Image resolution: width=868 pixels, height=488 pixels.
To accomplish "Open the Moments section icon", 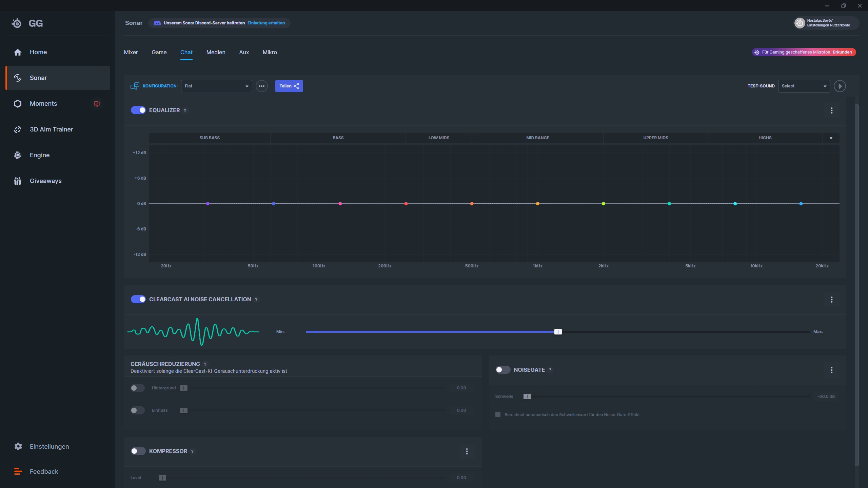I will tap(18, 104).
